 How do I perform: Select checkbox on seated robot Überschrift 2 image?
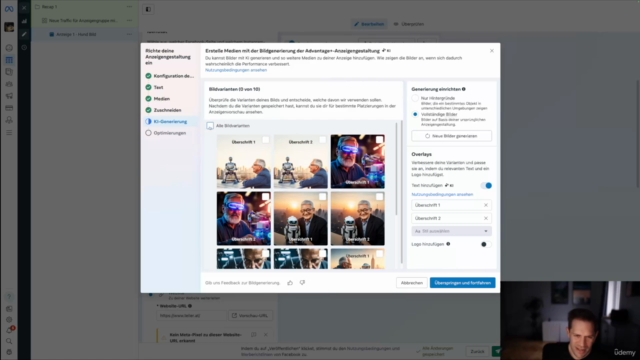click(322, 140)
